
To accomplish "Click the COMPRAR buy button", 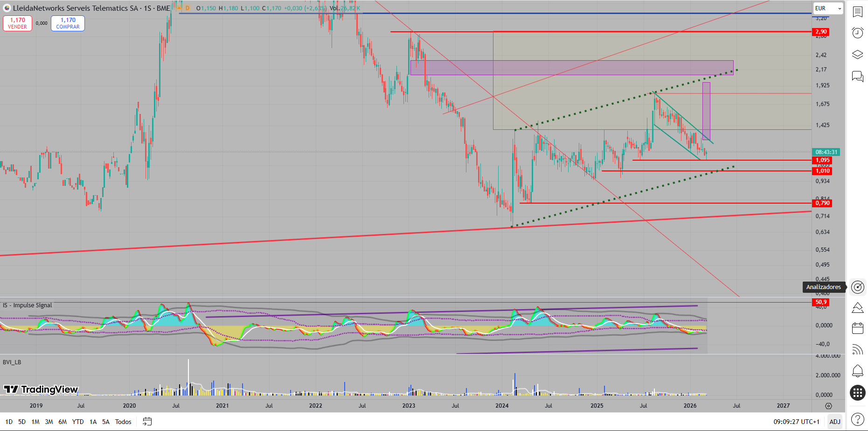I will (68, 23).
